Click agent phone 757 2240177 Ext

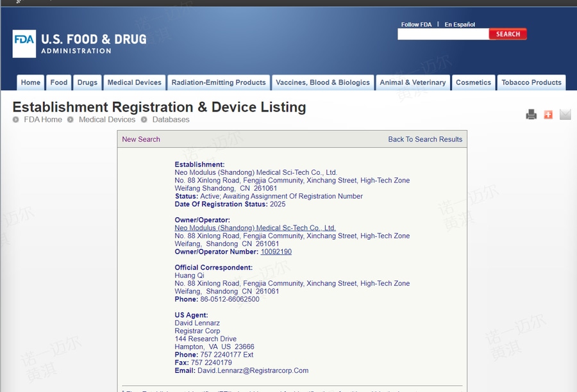[x=227, y=355]
